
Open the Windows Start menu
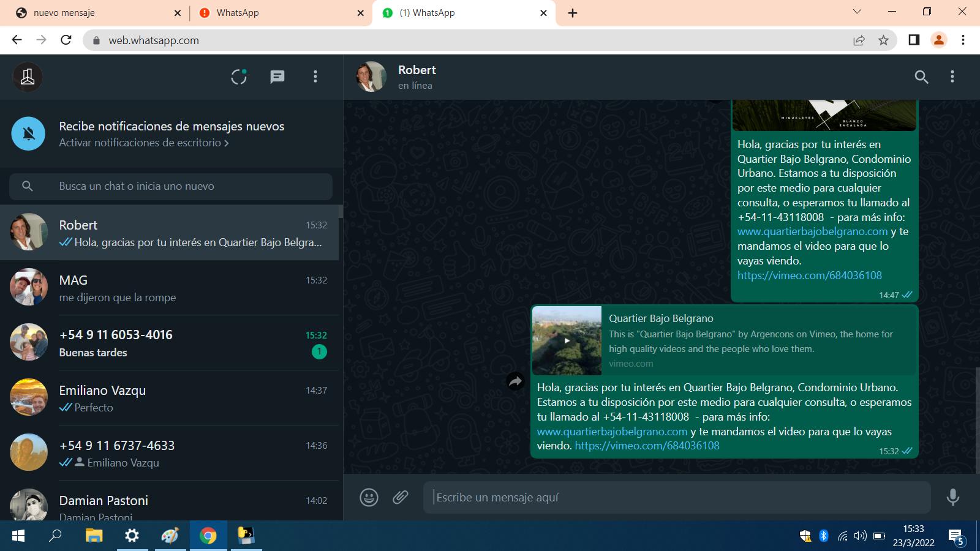[18, 536]
